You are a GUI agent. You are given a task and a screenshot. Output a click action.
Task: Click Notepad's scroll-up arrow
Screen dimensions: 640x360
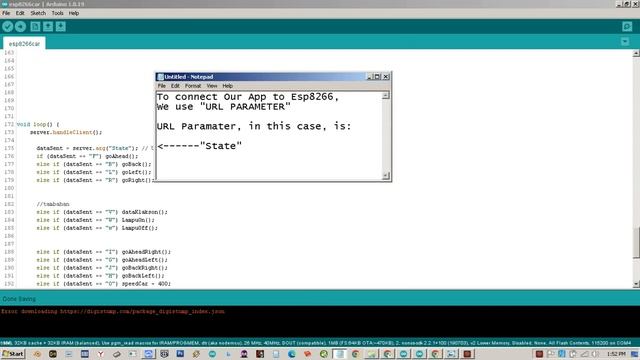point(386,96)
